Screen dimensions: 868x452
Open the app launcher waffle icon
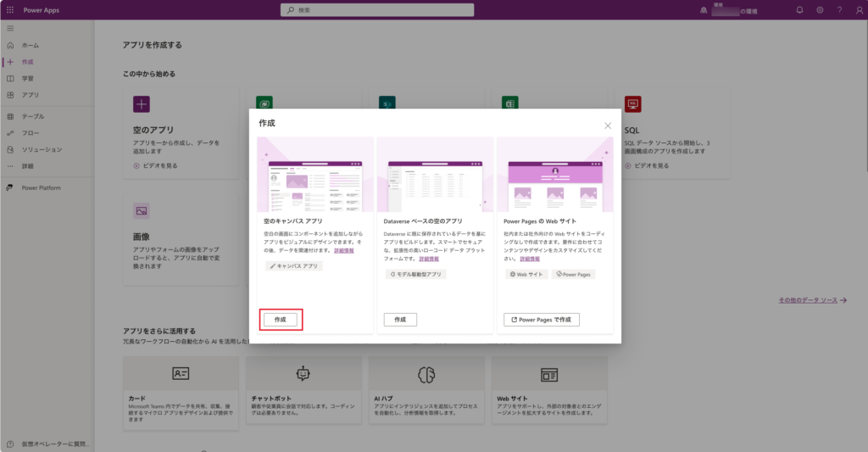(10, 9)
